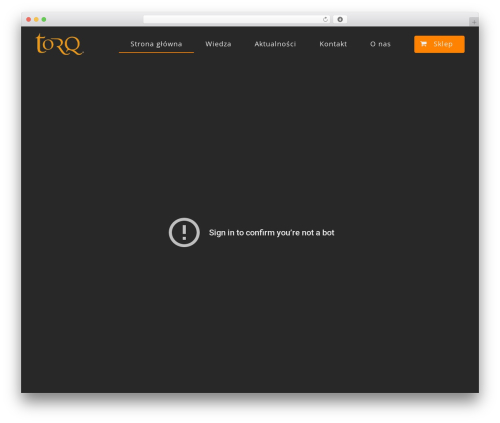Close the browser window with red button

29,19
